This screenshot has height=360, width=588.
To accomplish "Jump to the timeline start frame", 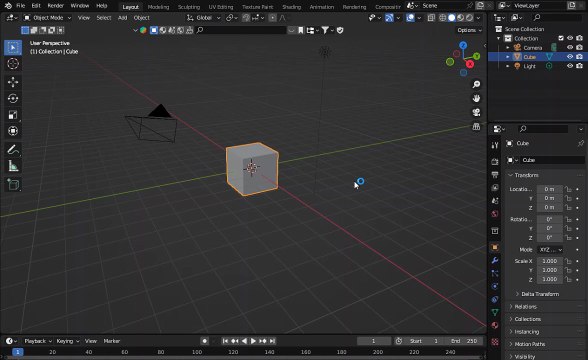I will (x=225, y=341).
